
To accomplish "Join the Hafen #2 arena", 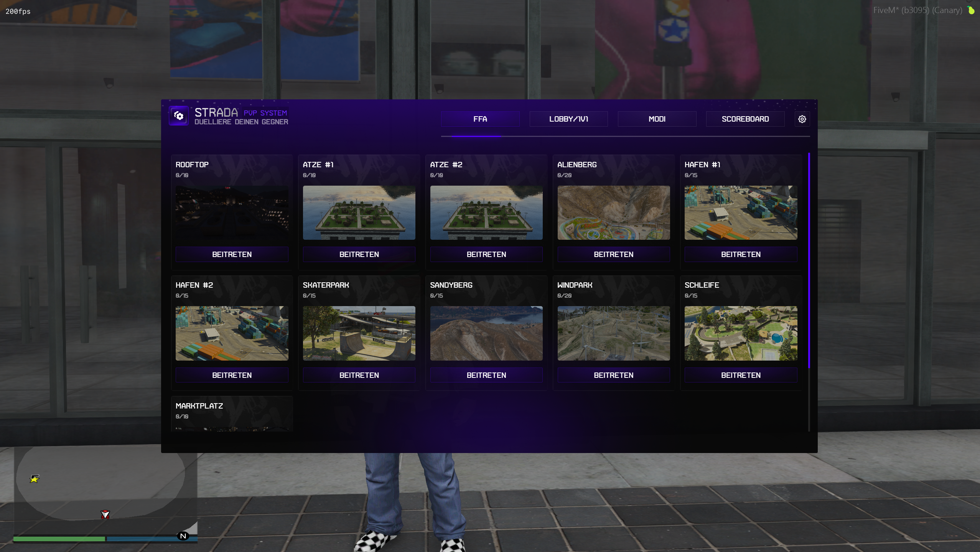I will (232, 375).
